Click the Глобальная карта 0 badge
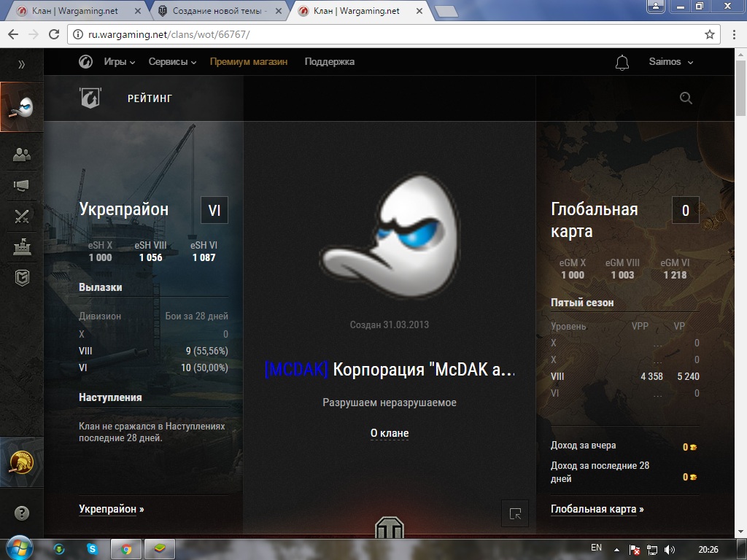Viewport: 747px width, 560px height. (686, 210)
